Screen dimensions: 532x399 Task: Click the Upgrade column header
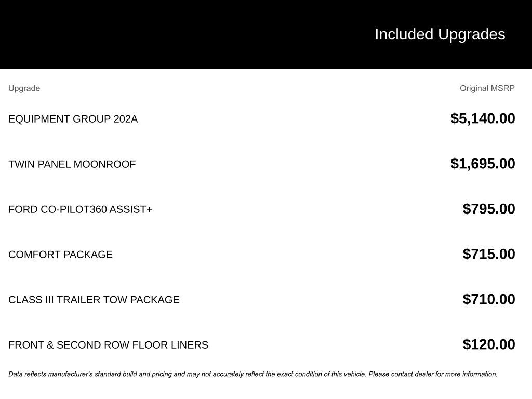pos(24,88)
